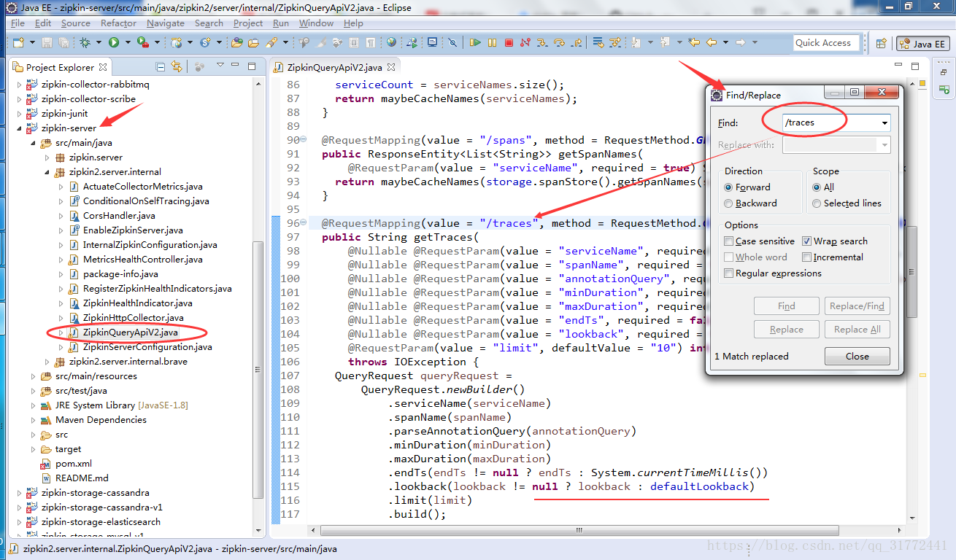Image resolution: width=956 pixels, height=560 pixels.
Task: Click the Back navigation arrow
Action: pos(712,42)
